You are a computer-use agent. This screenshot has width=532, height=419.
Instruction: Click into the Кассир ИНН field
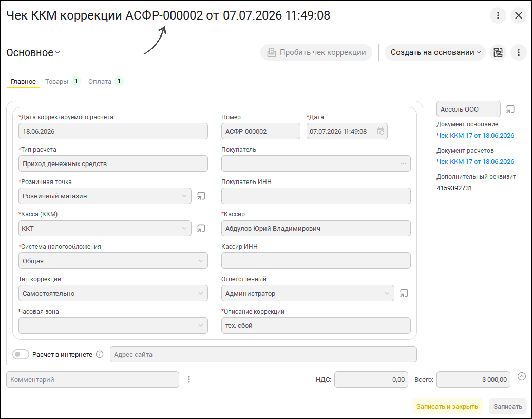point(316,261)
